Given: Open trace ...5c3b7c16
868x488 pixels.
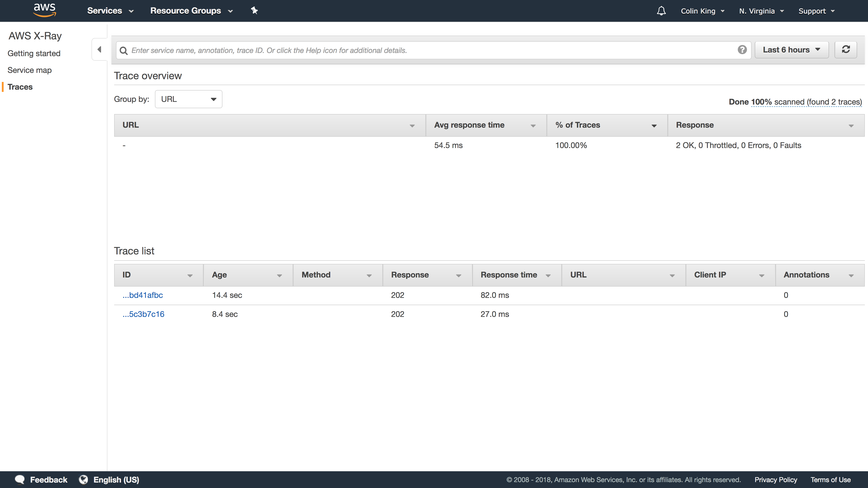Looking at the screenshot, I should [144, 314].
